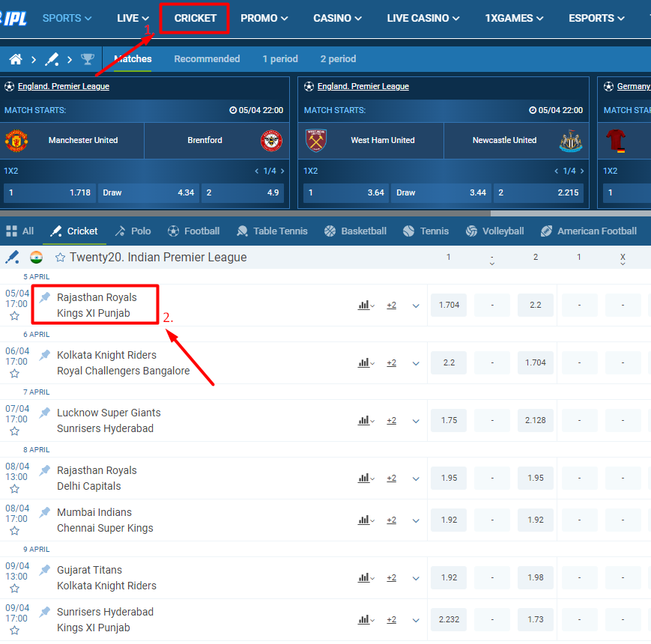The width and height of the screenshot is (651, 644).
Task: Pin the Rajasthan Royals vs Delhi Capitals match
Action: point(45,470)
